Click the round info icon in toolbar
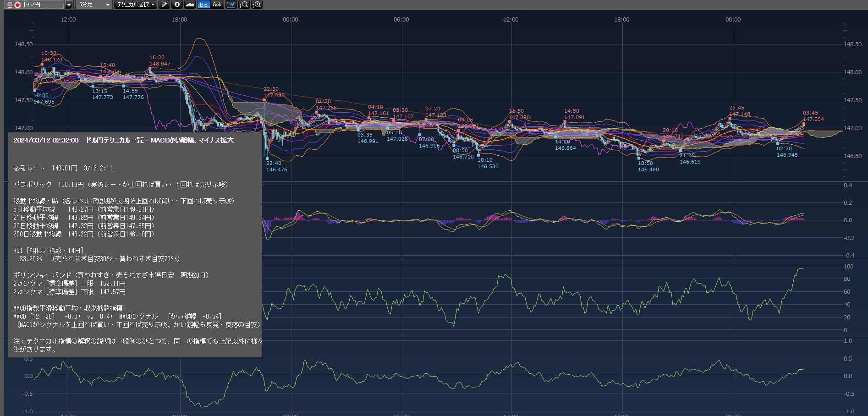Image resolution: width=868 pixels, height=416 pixels. (177, 5)
